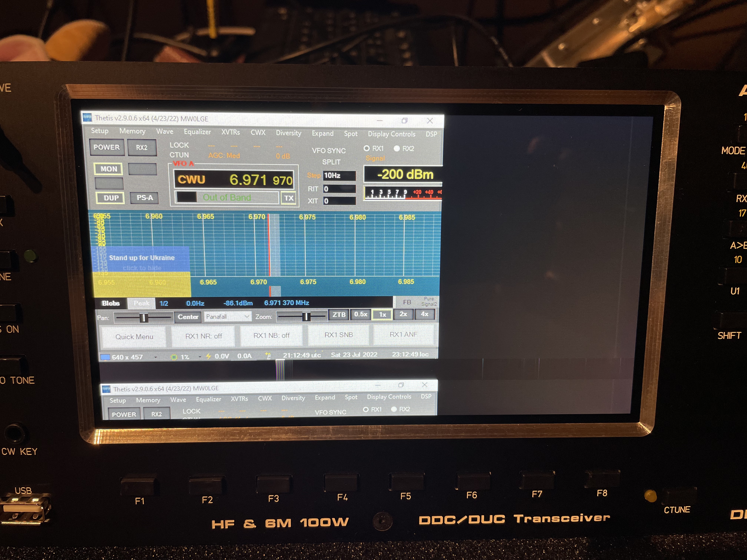
Task: Click the blue window size icon in status bar
Action: (x=105, y=357)
